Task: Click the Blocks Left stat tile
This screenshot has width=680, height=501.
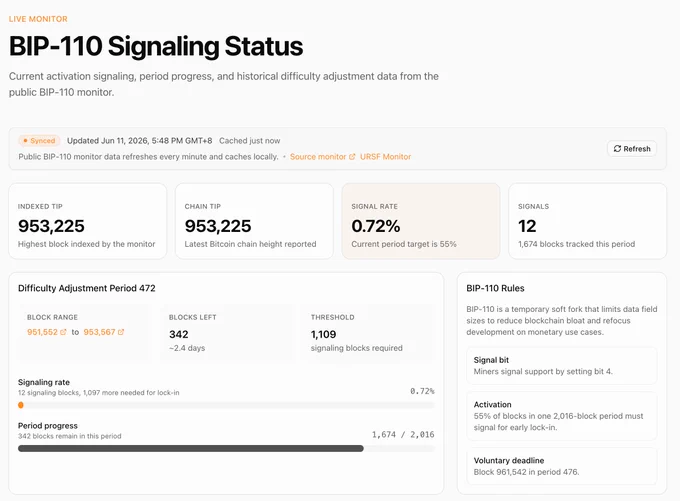Action: [227, 333]
